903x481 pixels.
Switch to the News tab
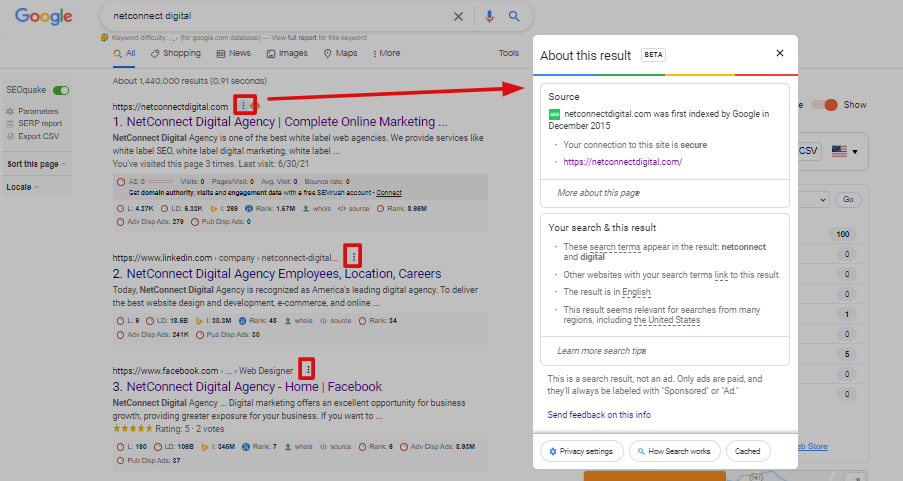tap(234, 53)
